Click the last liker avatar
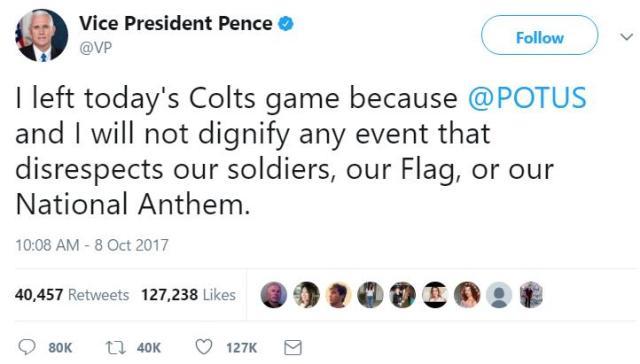This screenshot has height=364, width=640. (x=531, y=295)
